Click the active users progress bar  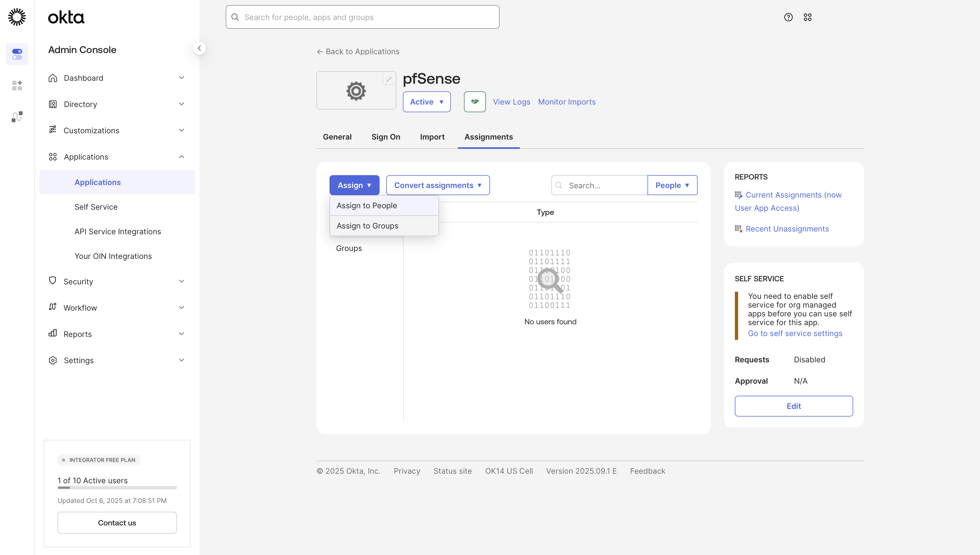coord(117,487)
